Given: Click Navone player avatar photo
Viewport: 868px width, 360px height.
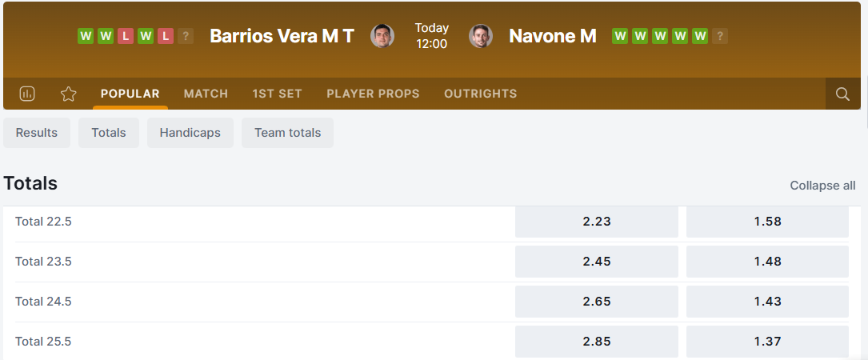Looking at the screenshot, I should 481,36.
